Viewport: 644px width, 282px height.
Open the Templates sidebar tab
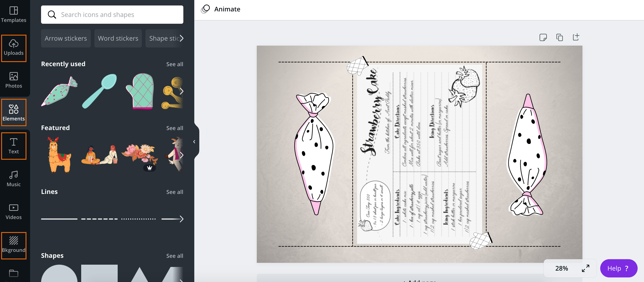pos(13,15)
